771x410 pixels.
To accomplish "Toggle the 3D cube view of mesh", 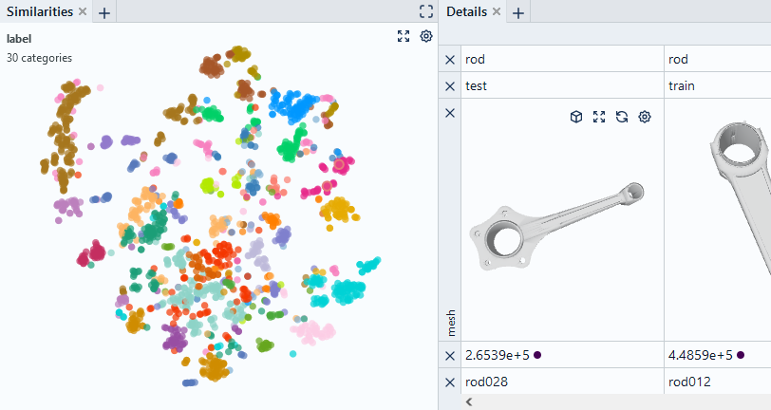I will click(x=576, y=117).
